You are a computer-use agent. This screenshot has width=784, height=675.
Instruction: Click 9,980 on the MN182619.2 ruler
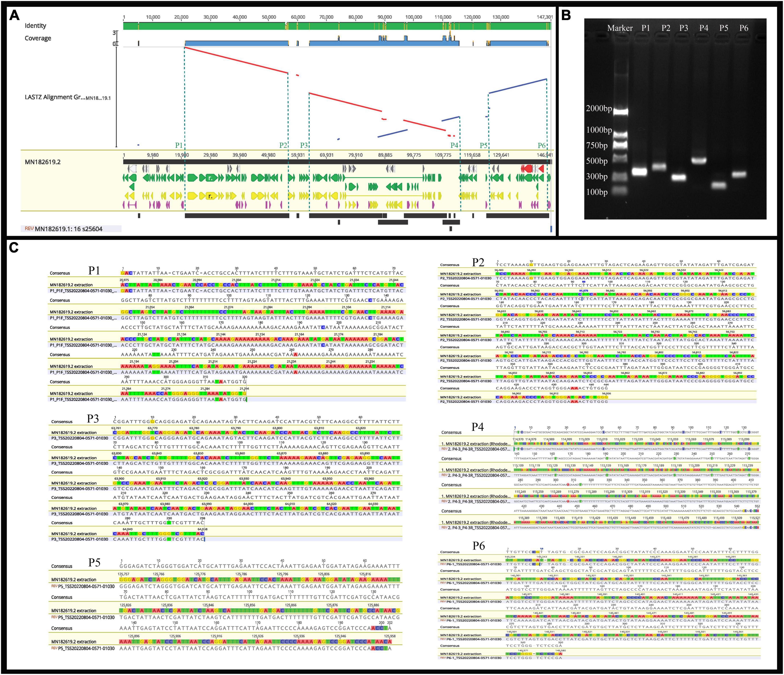(153, 155)
